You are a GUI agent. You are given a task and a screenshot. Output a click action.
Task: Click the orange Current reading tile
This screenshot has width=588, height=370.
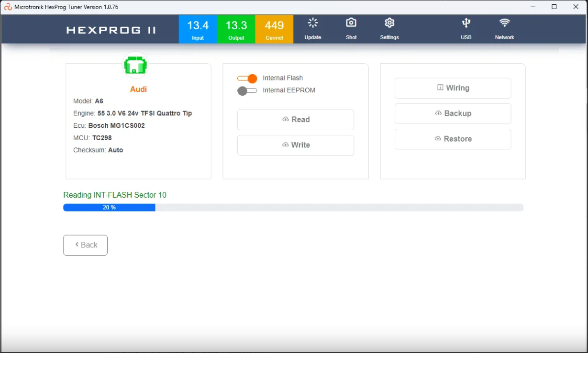[274, 29]
